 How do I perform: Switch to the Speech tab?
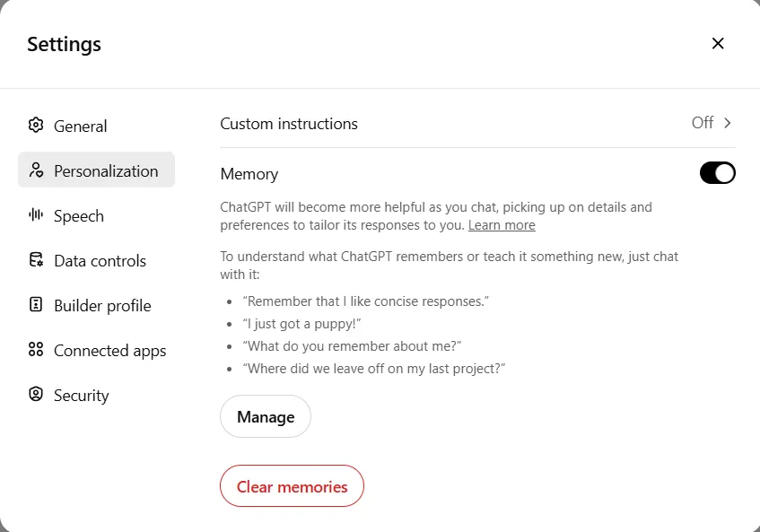[x=96, y=215]
